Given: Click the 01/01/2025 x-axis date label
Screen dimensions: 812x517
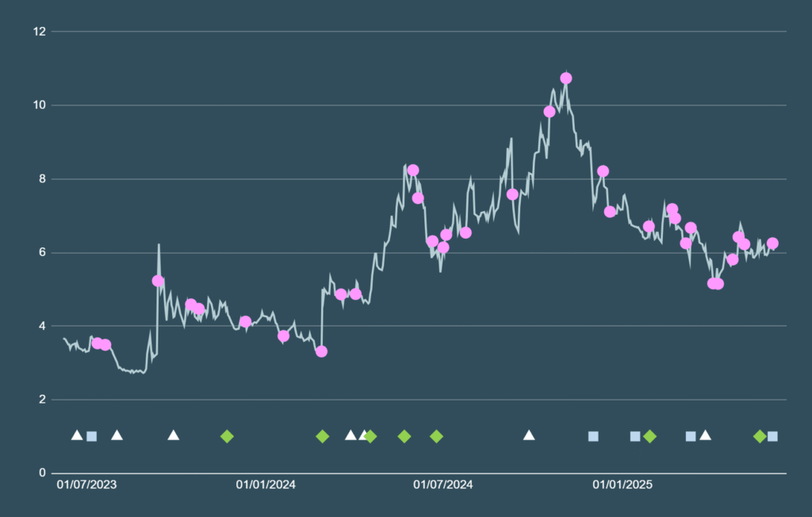Looking at the screenshot, I should pos(622,484).
